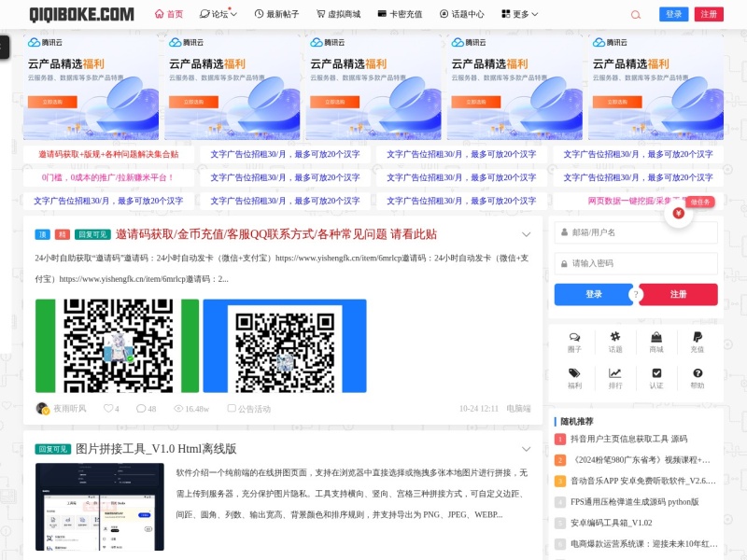Click sidebar blue 登录 button
The image size is (747, 560).
(594, 294)
